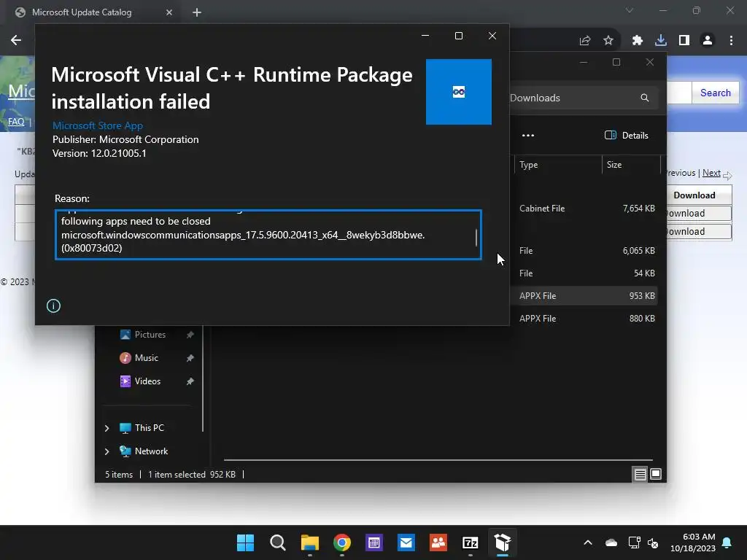Open Music in Explorer sidebar
This screenshot has width=747, height=560.
point(146,358)
